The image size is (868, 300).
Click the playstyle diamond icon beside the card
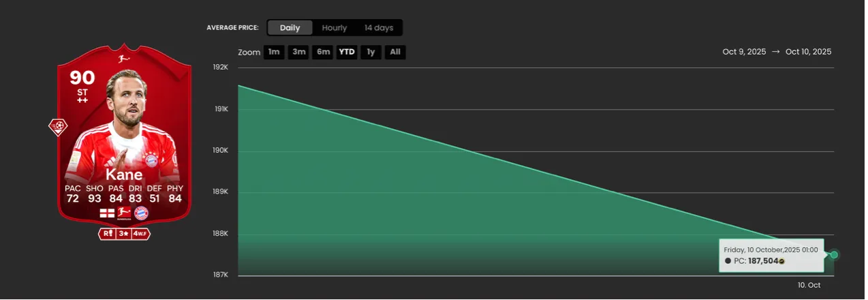pyautogui.click(x=57, y=127)
